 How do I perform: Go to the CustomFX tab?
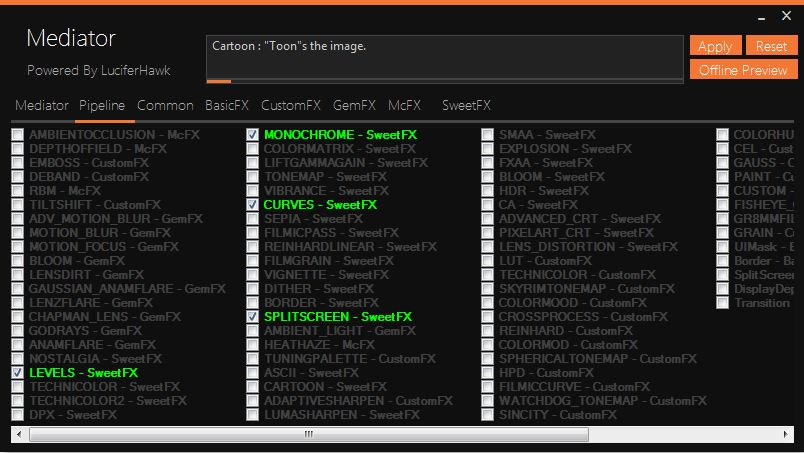(290, 105)
